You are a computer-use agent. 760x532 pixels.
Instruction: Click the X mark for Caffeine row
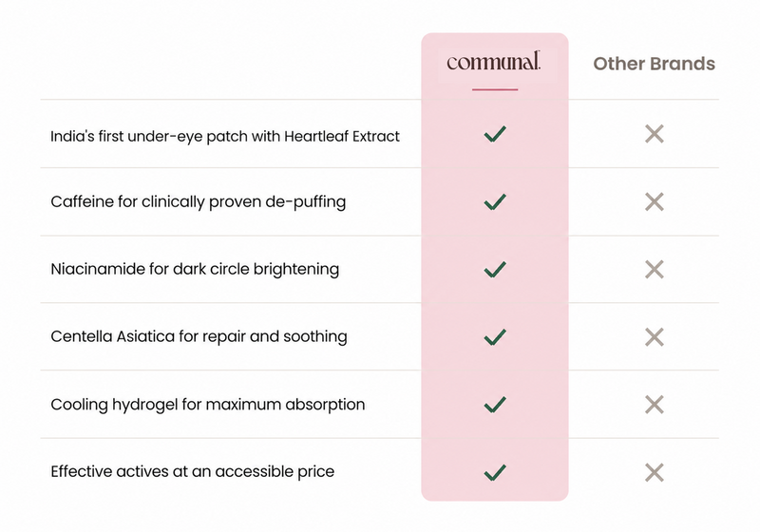point(655,202)
